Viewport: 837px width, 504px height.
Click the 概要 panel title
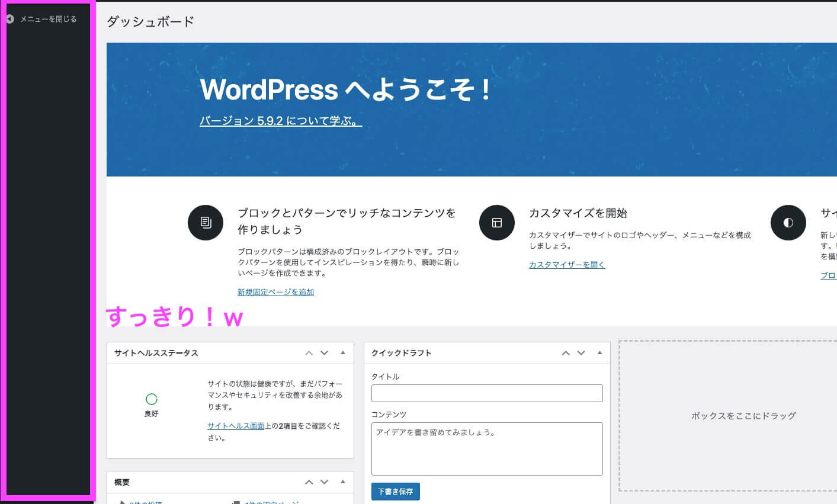coord(122,482)
